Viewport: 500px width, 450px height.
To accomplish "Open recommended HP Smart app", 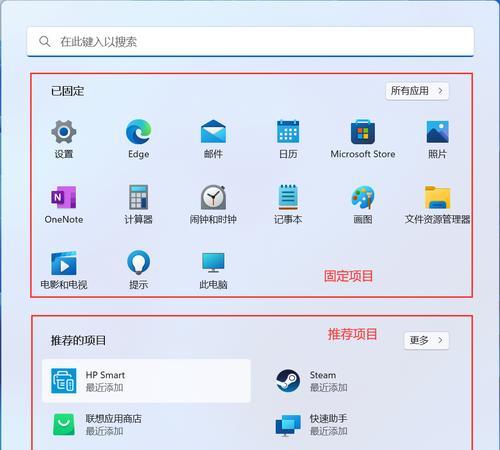I will [146, 381].
